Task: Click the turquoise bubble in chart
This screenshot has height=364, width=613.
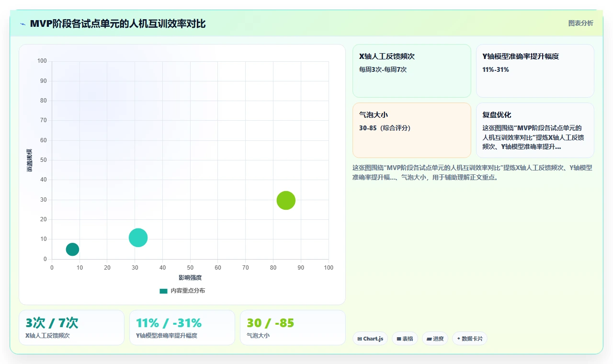Action: point(138,238)
